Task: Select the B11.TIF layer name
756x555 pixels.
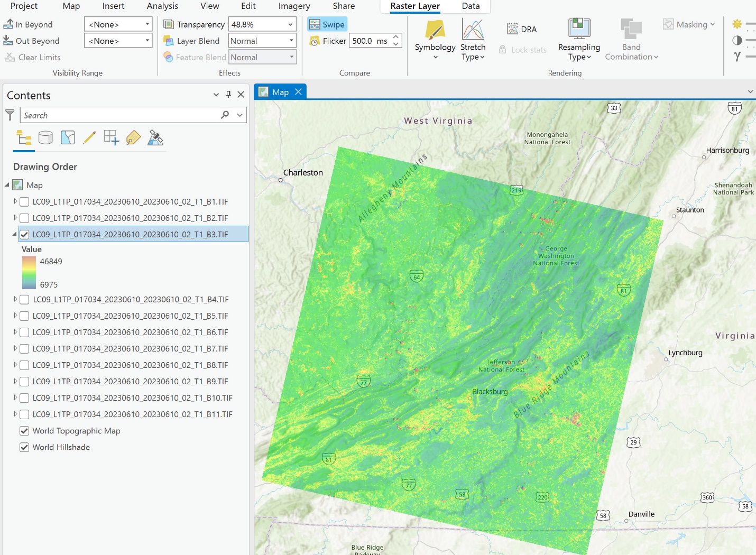Action: point(132,414)
